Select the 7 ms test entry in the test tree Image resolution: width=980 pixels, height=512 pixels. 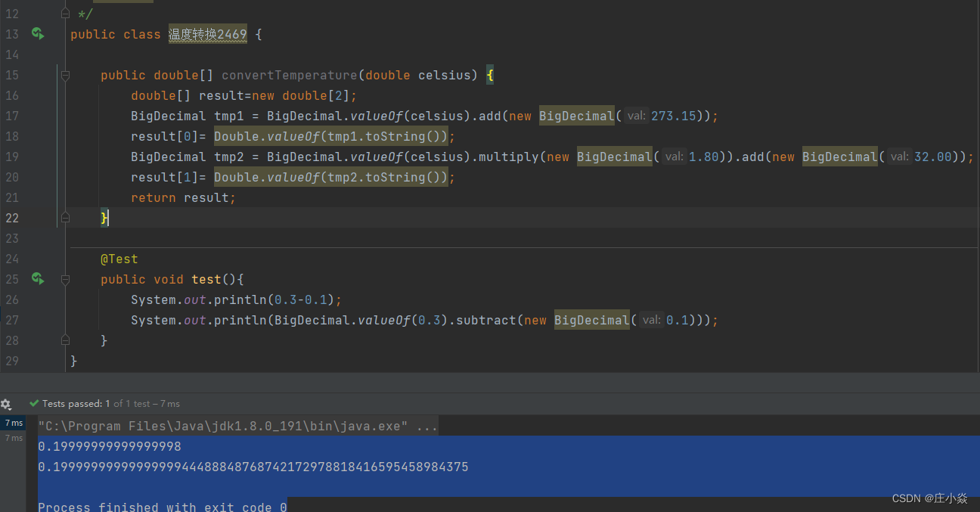pos(14,422)
